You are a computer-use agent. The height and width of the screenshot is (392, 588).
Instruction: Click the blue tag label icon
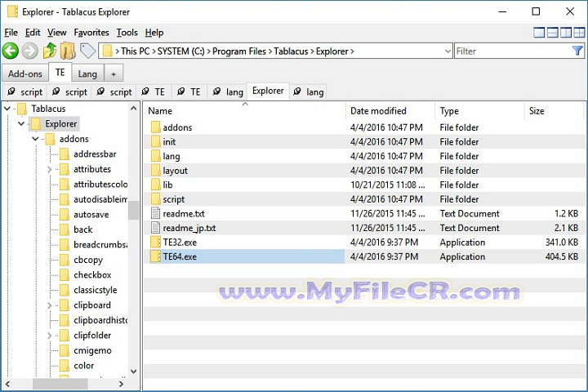click(87, 51)
